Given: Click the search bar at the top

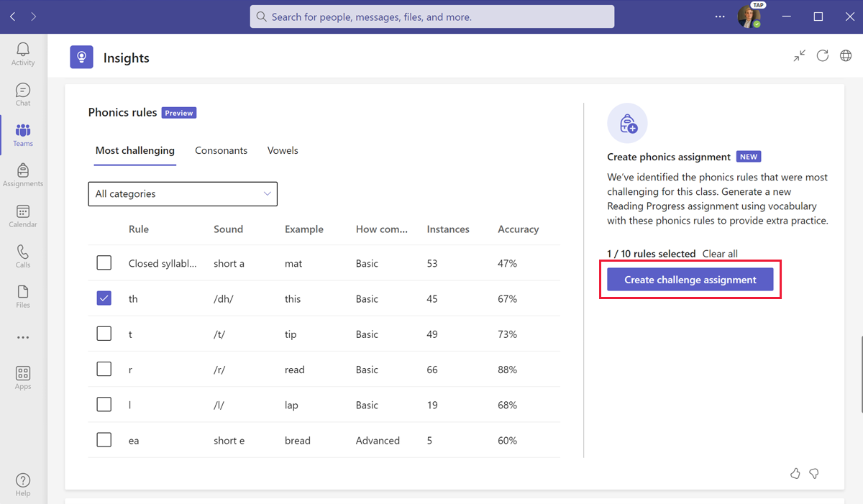Looking at the screenshot, I should (x=431, y=16).
